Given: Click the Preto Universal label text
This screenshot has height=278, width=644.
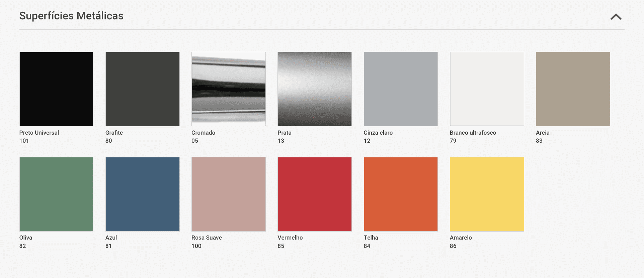Looking at the screenshot, I should coord(39,133).
